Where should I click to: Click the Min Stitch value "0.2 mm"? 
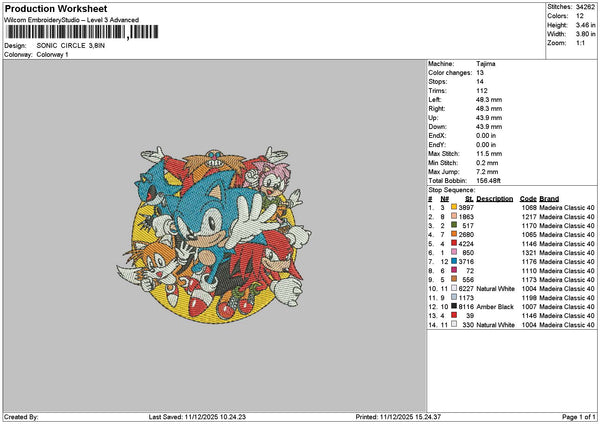(x=488, y=163)
